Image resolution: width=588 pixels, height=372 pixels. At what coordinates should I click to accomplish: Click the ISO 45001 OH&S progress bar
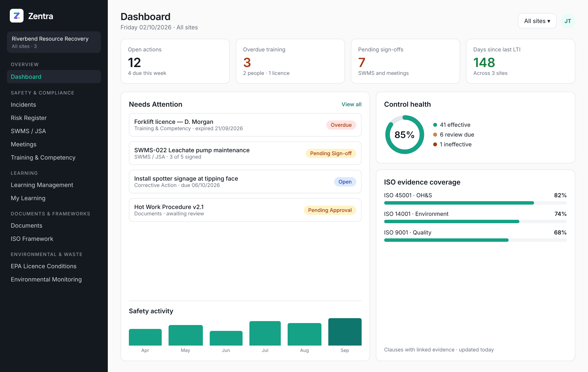(x=475, y=203)
